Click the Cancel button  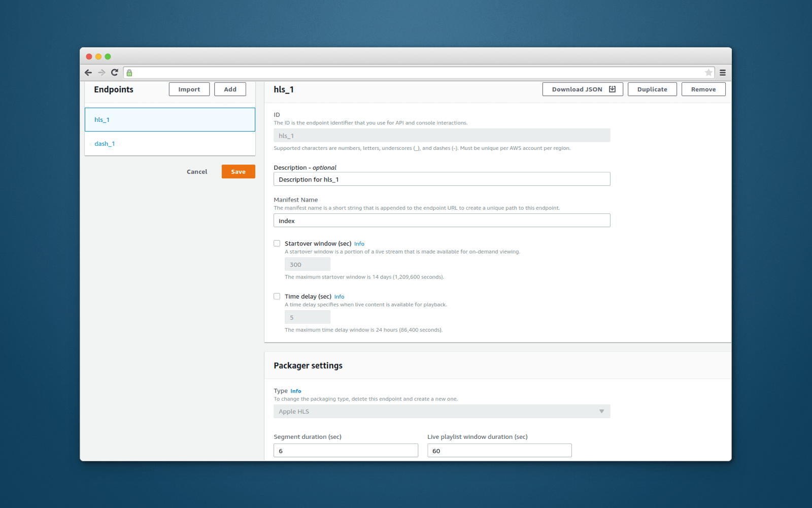pyautogui.click(x=197, y=172)
